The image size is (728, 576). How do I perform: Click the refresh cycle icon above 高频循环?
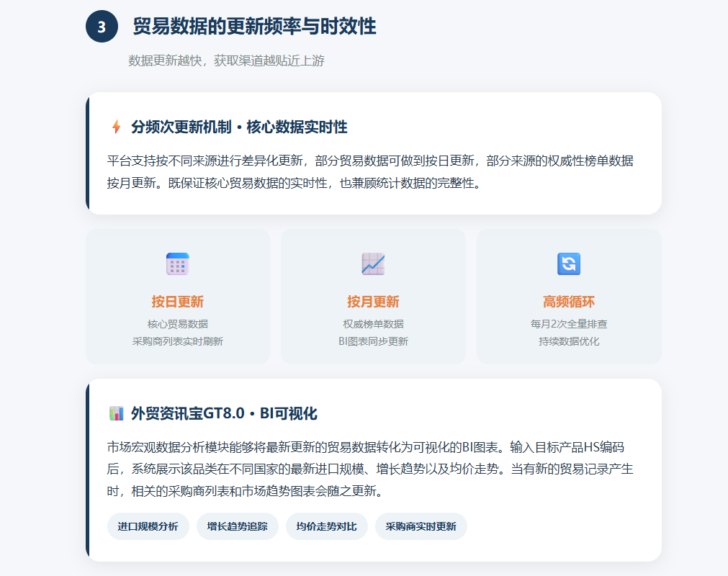569,264
